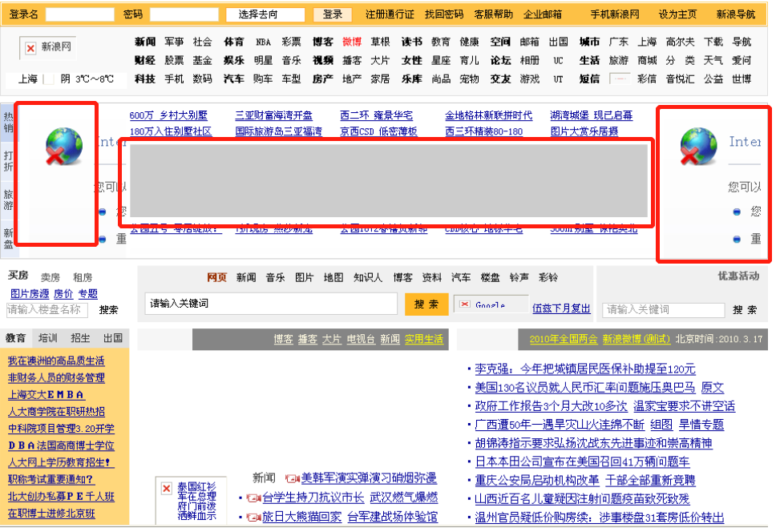The image size is (780, 532).
Task: Click the 请输入楼盘名称 input field
Action: pos(47,310)
